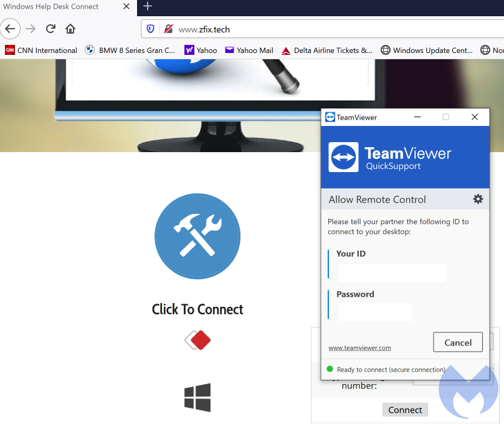Click the red diamond AnyDesk icon

(197, 340)
